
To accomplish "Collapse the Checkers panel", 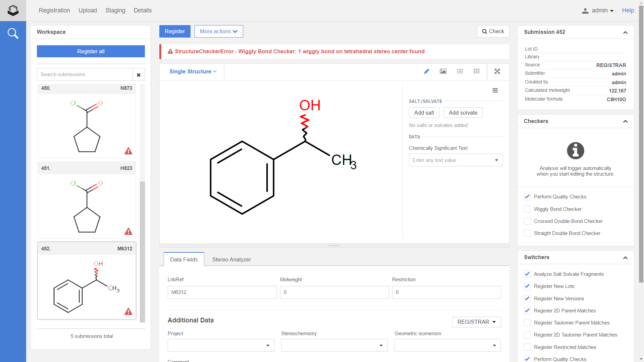I will pyautogui.click(x=625, y=121).
